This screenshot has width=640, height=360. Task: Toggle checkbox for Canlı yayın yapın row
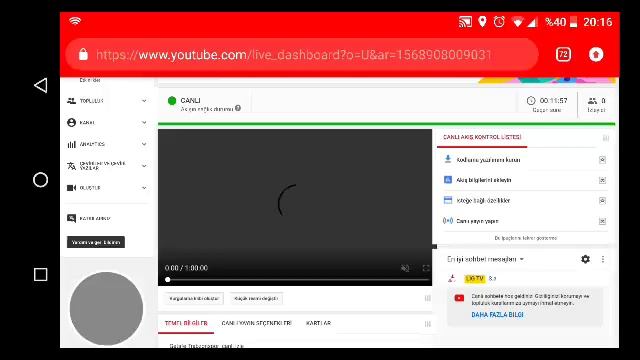(602, 222)
